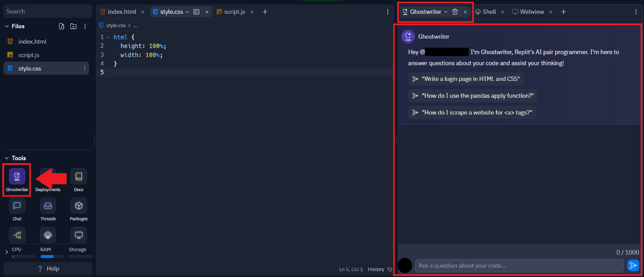Select style.css in the file tree
This screenshot has width=644, height=277.
46,68
